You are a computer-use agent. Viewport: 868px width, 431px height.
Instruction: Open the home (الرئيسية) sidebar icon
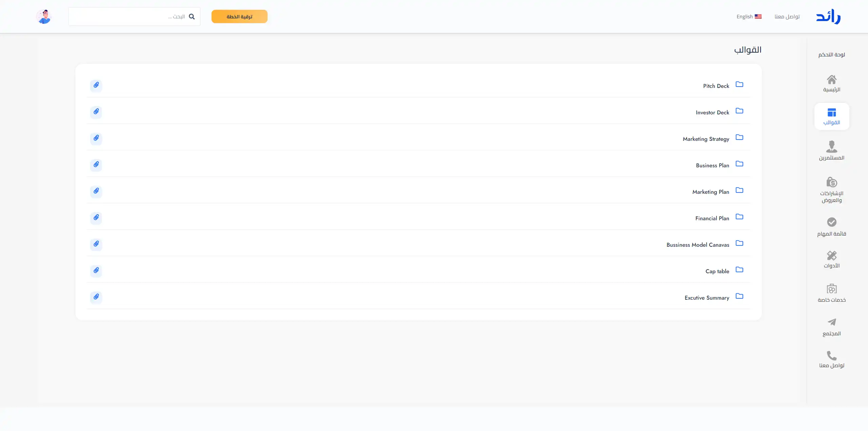[831, 83]
